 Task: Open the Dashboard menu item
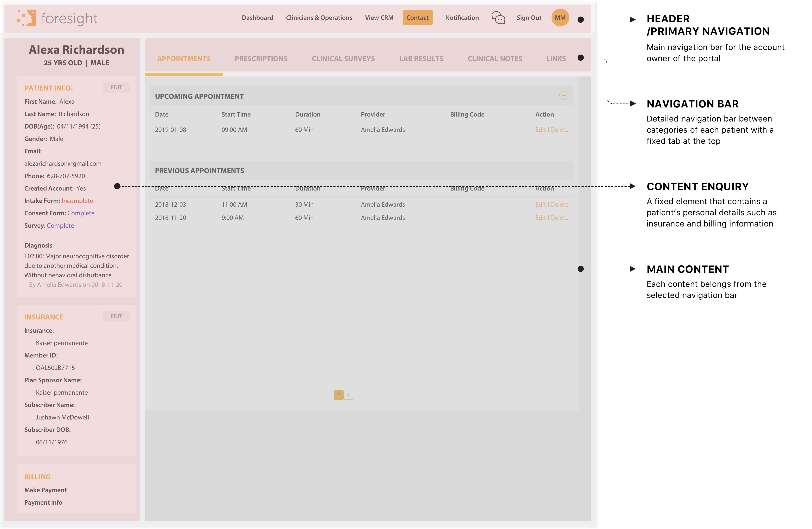[x=257, y=18]
